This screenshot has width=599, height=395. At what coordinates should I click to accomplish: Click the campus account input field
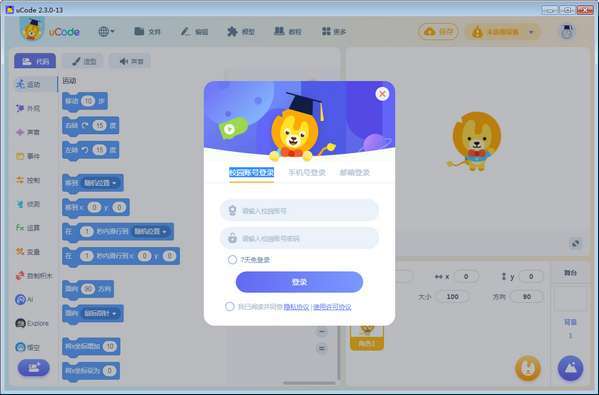(x=300, y=210)
